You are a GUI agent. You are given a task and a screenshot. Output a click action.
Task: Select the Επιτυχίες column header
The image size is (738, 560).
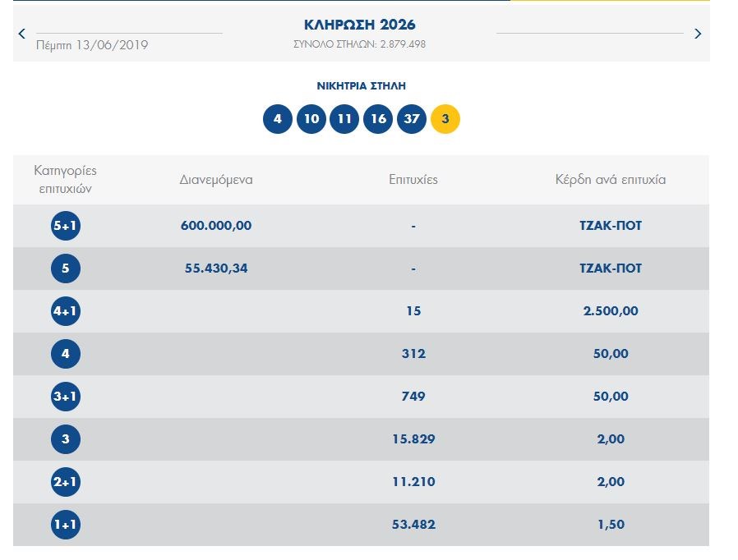point(413,180)
